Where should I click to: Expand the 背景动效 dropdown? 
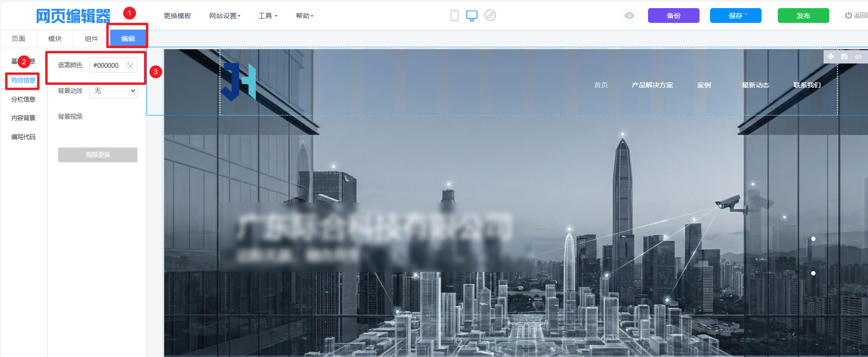113,91
